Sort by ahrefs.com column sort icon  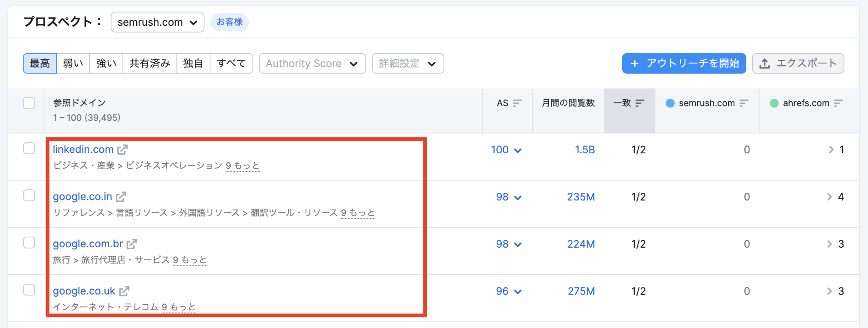(838, 103)
